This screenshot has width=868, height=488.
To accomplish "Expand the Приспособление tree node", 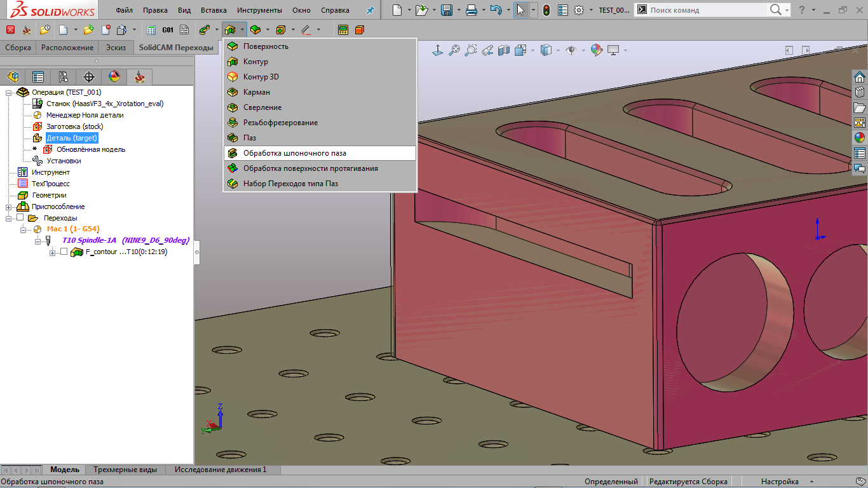I will (9, 207).
